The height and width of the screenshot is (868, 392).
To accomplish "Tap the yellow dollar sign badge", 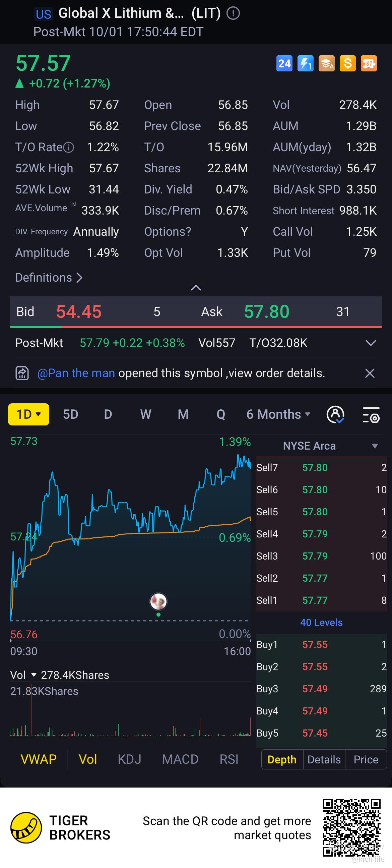I will click(348, 63).
